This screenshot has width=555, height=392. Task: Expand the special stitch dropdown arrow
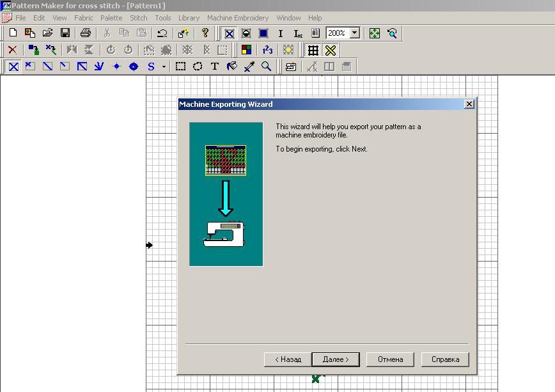point(164,67)
